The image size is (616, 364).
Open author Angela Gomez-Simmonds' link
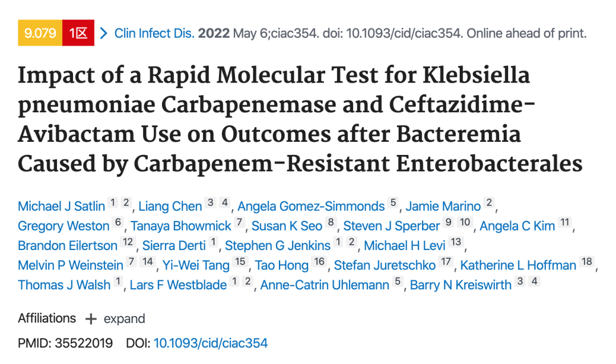311,206
